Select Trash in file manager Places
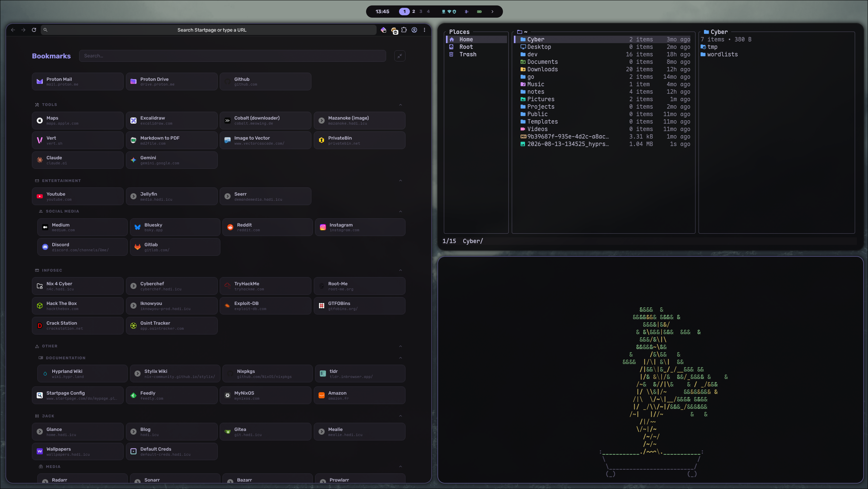Screen dimensions: 868x489 [x=476, y=54]
